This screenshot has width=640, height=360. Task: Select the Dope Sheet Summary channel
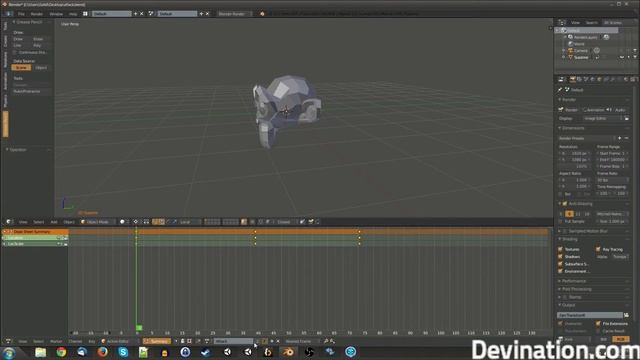35,232
